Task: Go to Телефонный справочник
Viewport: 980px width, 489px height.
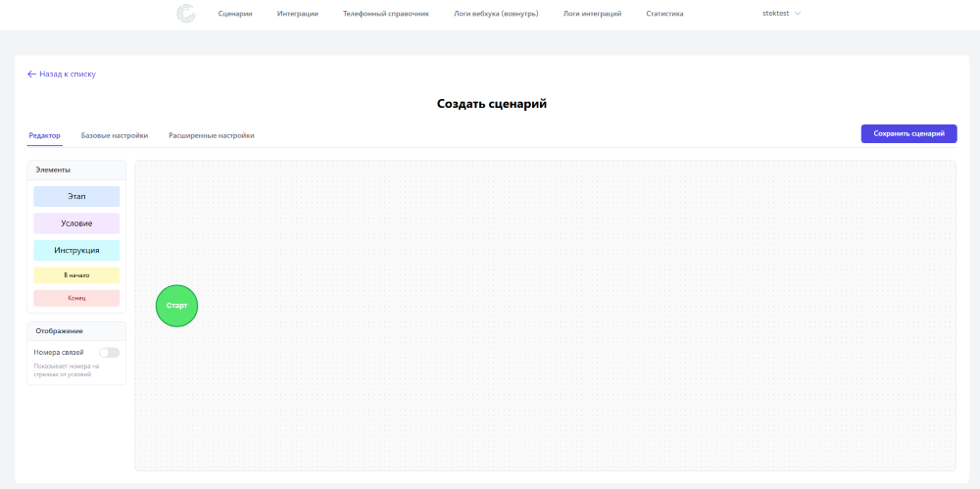Action: tap(385, 14)
